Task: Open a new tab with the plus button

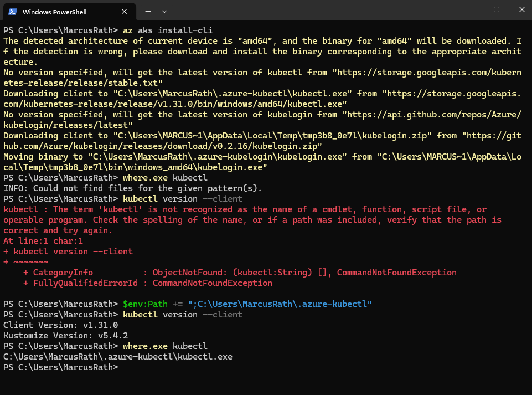Action: (x=148, y=11)
